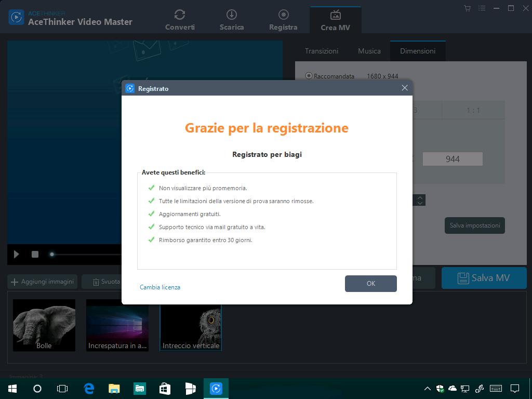
Task: Close the Registrato dialog
Action: [405, 88]
